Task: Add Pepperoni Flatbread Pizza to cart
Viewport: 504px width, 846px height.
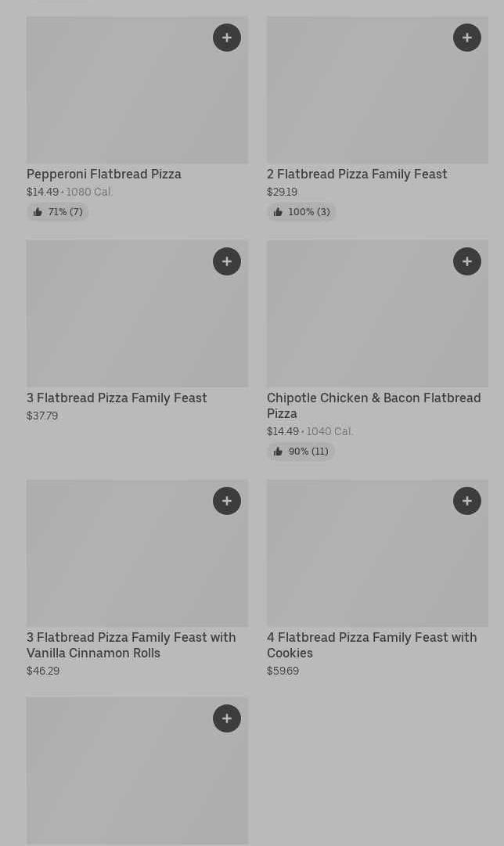Action: coord(227,38)
